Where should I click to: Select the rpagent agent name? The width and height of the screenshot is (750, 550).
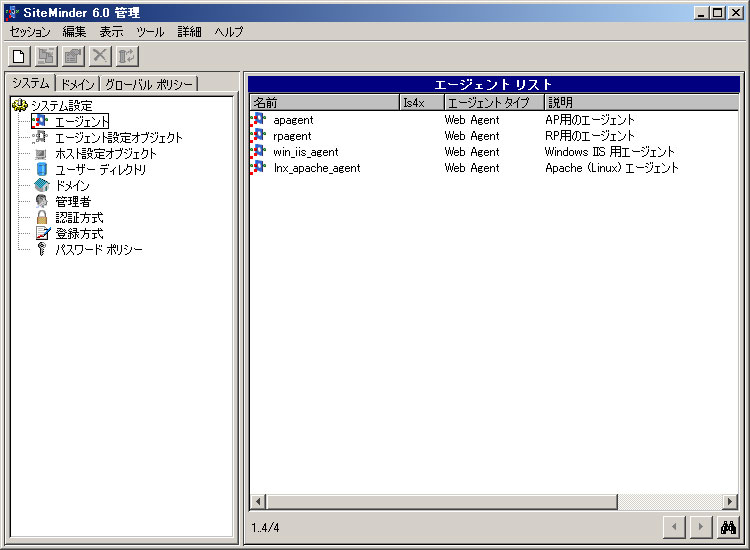(292, 136)
